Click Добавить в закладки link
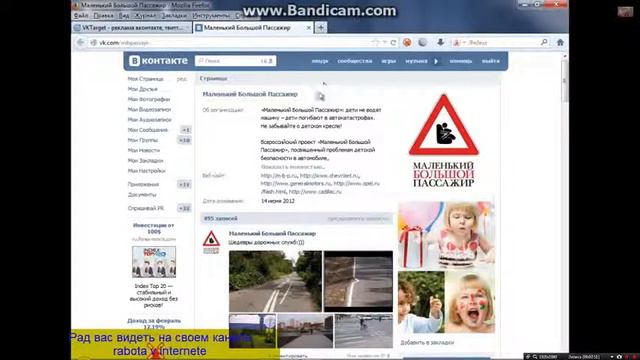 pyautogui.click(x=427, y=342)
